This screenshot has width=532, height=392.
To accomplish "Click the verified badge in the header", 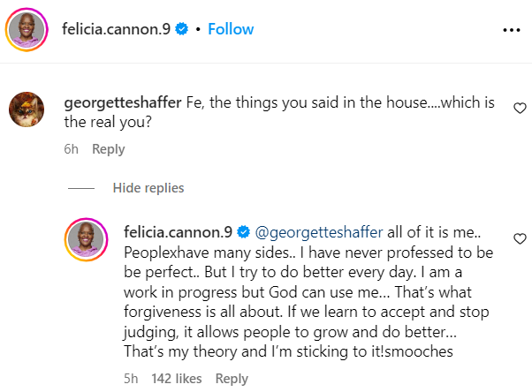I will point(182,29).
